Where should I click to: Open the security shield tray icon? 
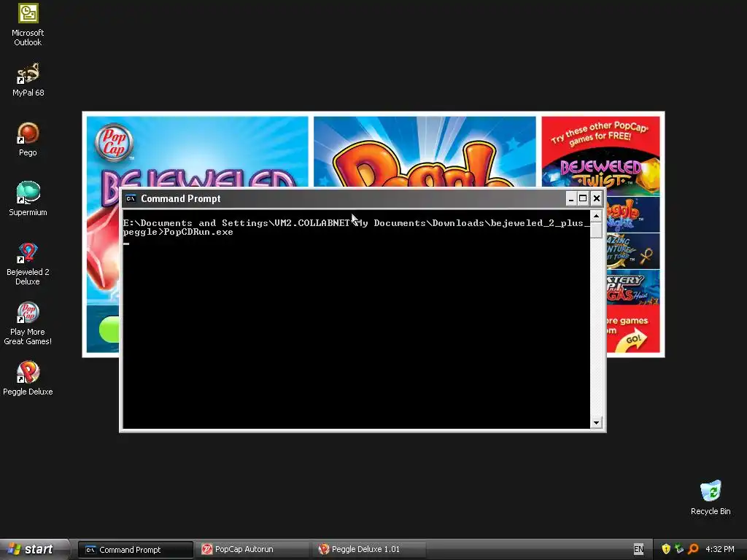coord(666,549)
